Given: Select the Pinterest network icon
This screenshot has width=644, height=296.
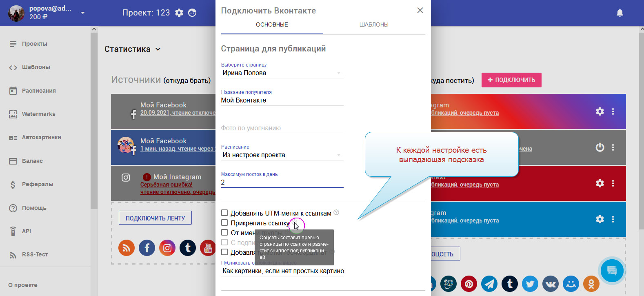Looking at the screenshot, I should pyautogui.click(x=469, y=283).
